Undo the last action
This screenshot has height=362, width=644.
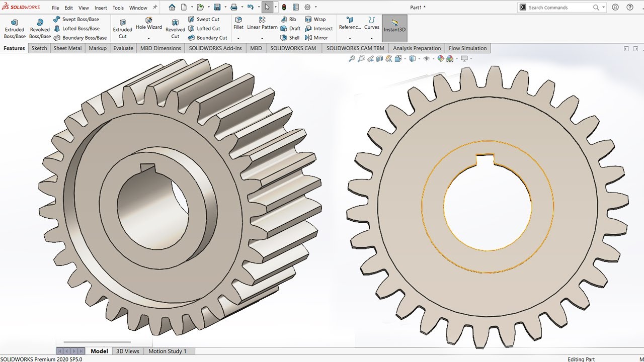click(x=250, y=7)
